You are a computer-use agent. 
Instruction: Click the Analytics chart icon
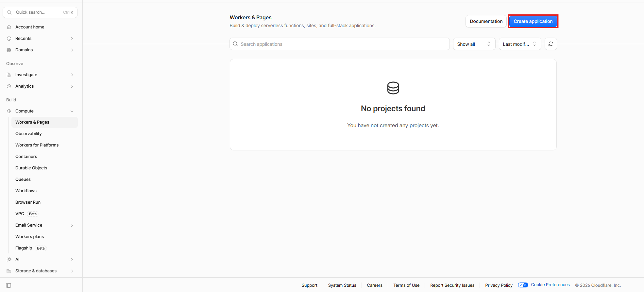tap(9, 86)
